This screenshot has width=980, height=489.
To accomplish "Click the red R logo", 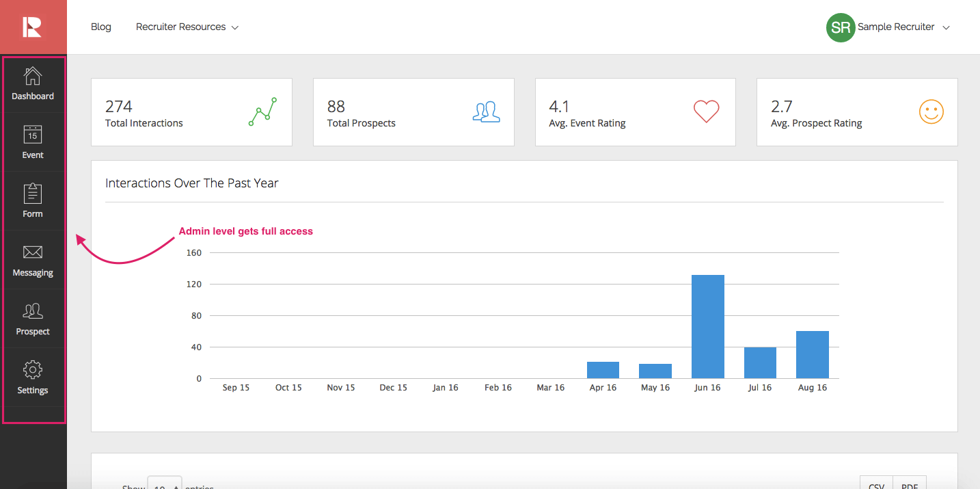I will (33, 27).
